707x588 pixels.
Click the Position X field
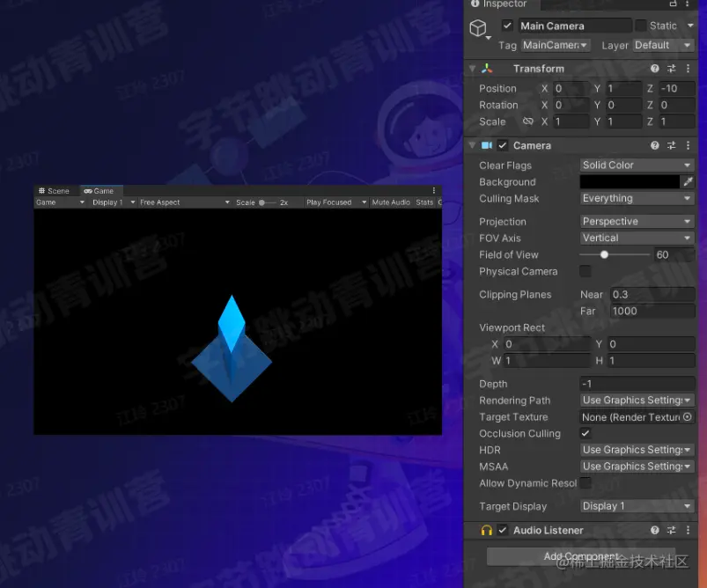(571, 88)
